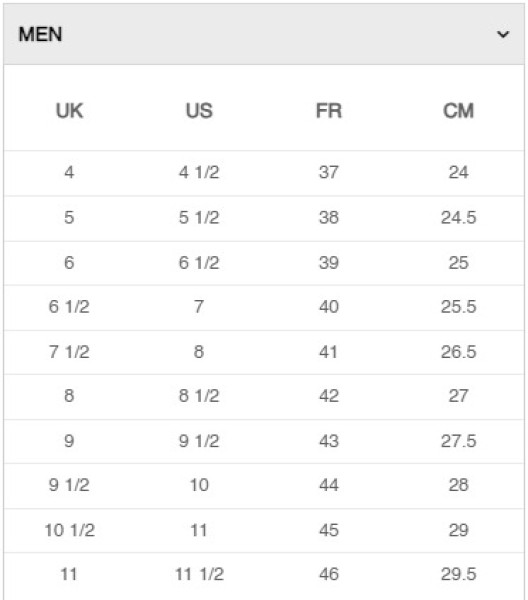528x600 pixels.
Task: Select US size 5 1/2 cell
Action: pyautogui.click(x=199, y=217)
